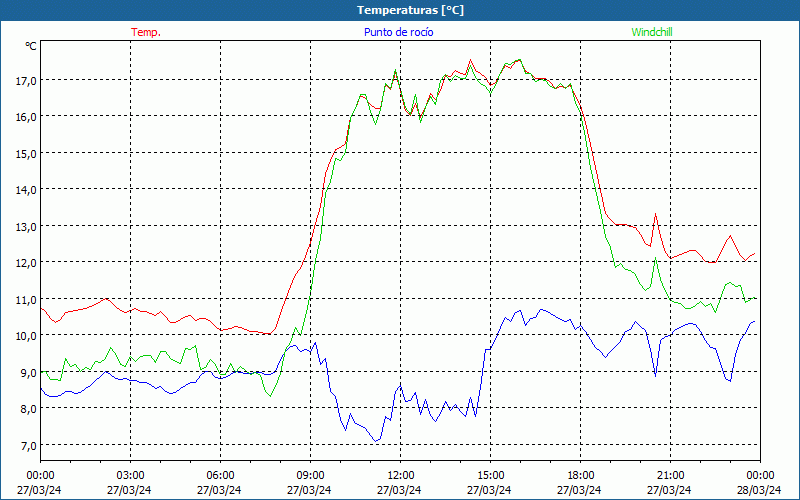Click the 17,0 Y-axis value

pyautogui.click(x=27, y=81)
